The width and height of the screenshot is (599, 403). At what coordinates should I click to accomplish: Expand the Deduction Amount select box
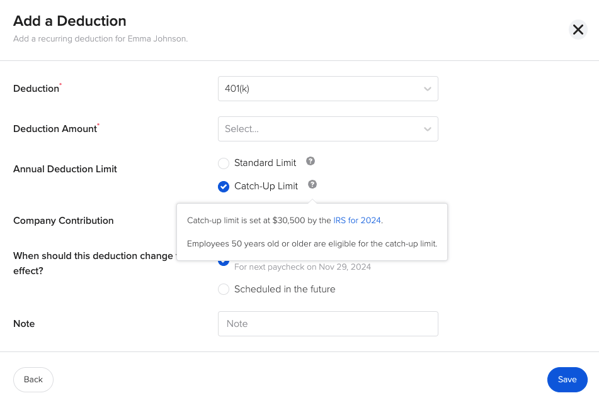coord(328,129)
